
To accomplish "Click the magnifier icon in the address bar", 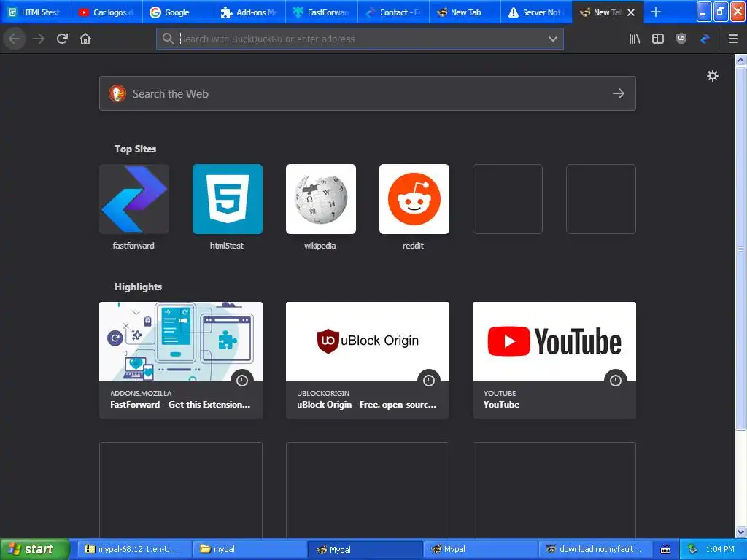I will coord(168,39).
